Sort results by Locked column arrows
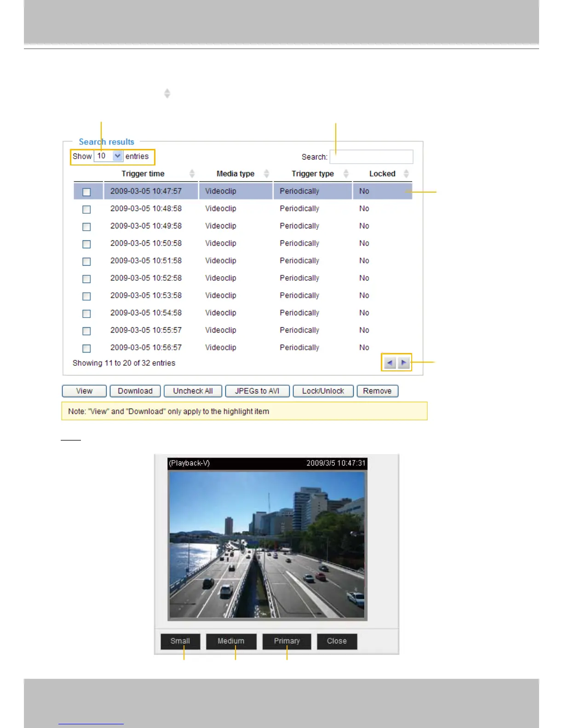563x728 pixels. 406,174
